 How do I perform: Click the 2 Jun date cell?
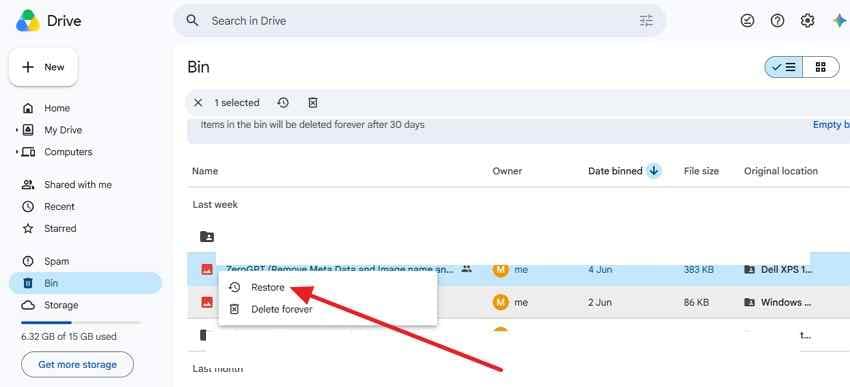click(x=600, y=302)
